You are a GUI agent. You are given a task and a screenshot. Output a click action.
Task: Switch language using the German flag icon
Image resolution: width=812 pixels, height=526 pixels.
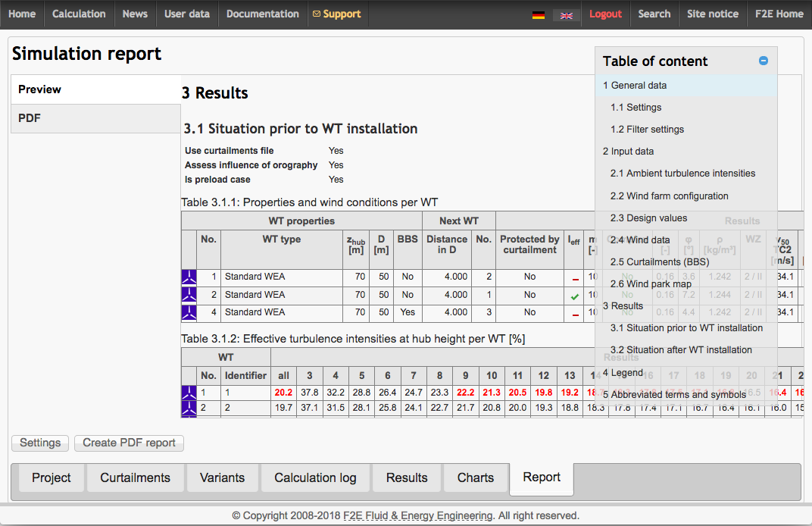(x=539, y=14)
